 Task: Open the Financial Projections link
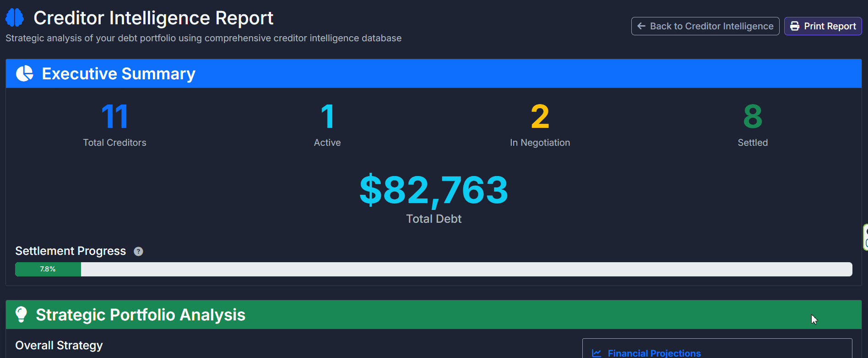tap(654, 353)
